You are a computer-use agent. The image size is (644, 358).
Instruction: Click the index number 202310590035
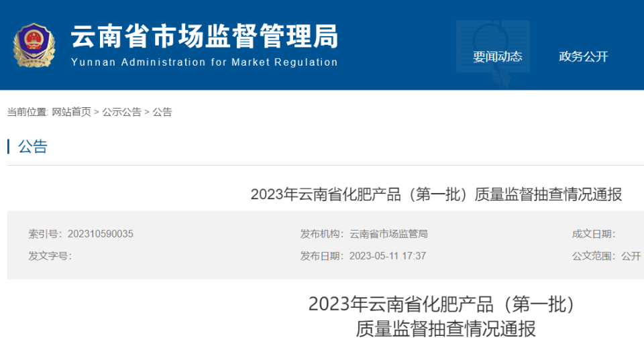pos(100,233)
